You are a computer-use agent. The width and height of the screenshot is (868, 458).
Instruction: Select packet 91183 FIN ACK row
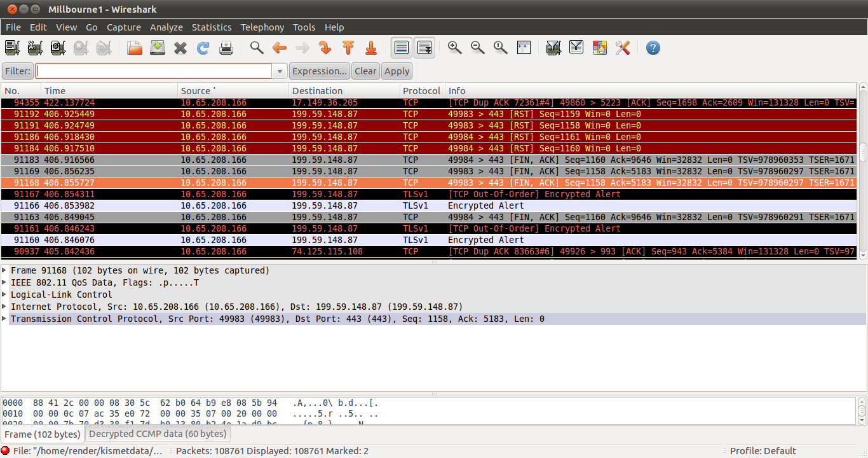tap(429, 160)
